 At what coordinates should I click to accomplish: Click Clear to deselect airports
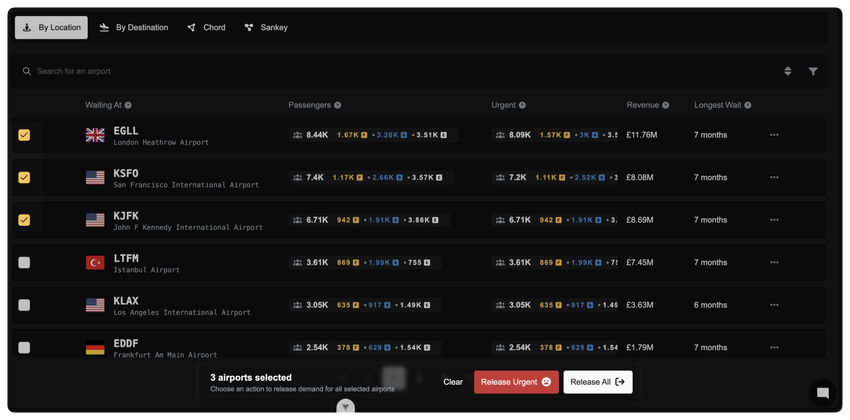pos(453,382)
